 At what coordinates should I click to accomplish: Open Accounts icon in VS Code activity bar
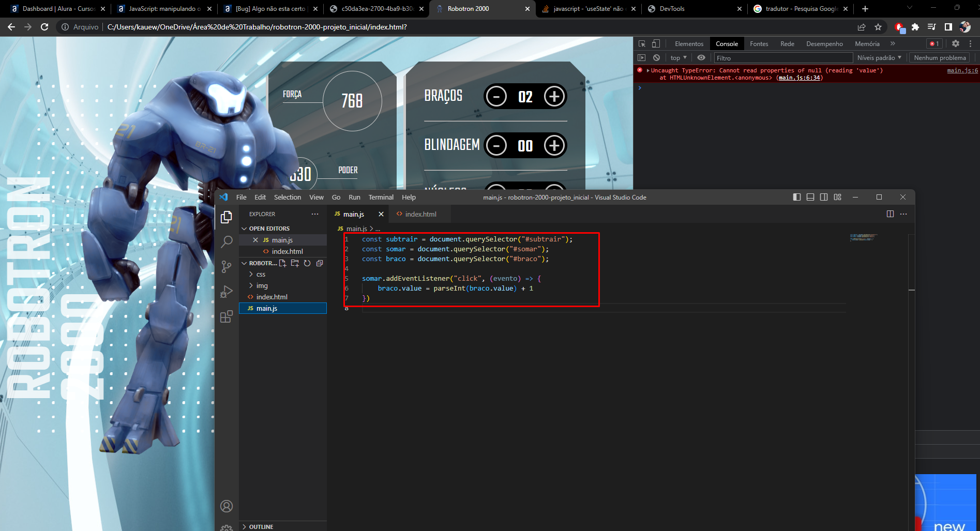[227, 506]
